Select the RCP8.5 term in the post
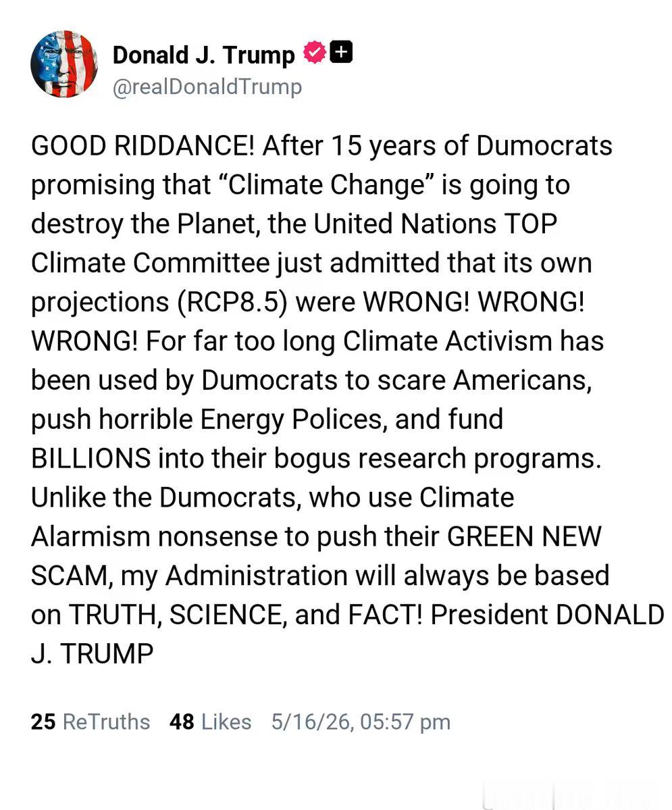Image resolution: width=672 pixels, height=810 pixels. point(232,302)
